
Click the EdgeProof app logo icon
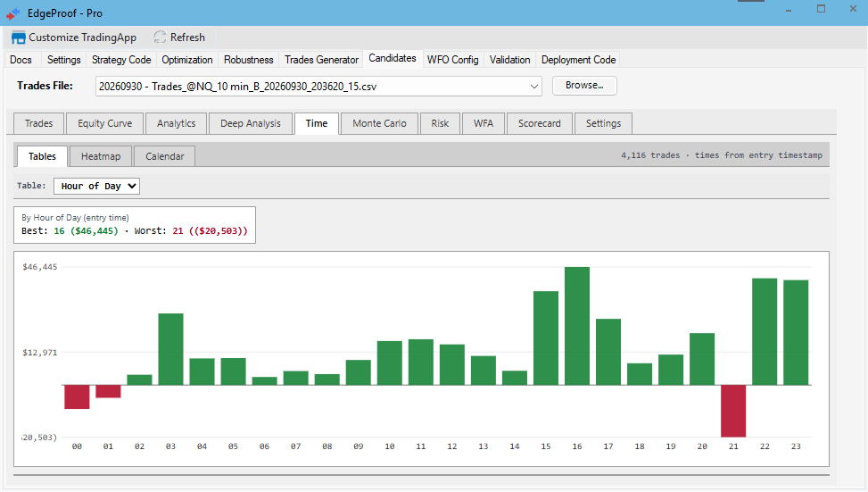pos(13,13)
